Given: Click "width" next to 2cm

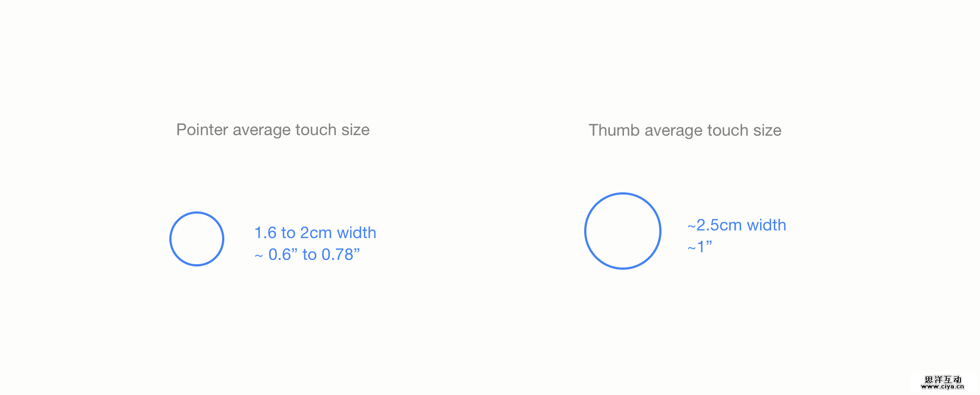Looking at the screenshot, I should (x=357, y=233).
